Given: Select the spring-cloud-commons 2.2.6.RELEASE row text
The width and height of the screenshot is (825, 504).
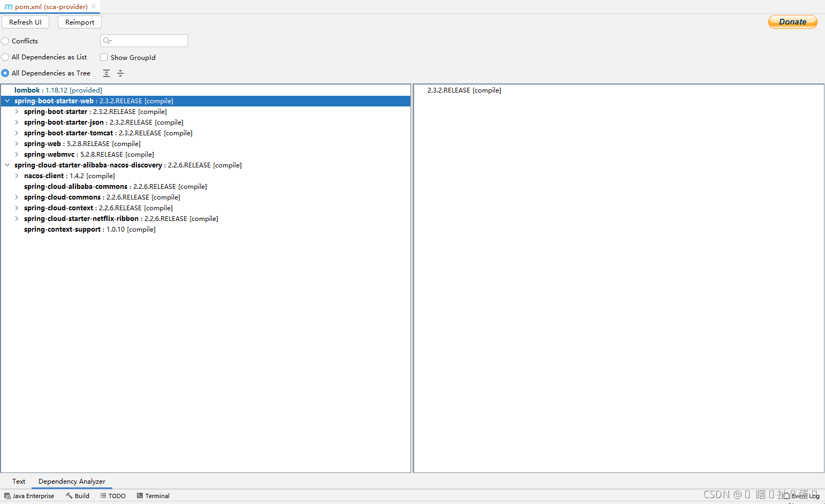Looking at the screenshot, I should (x=102, y=197).
